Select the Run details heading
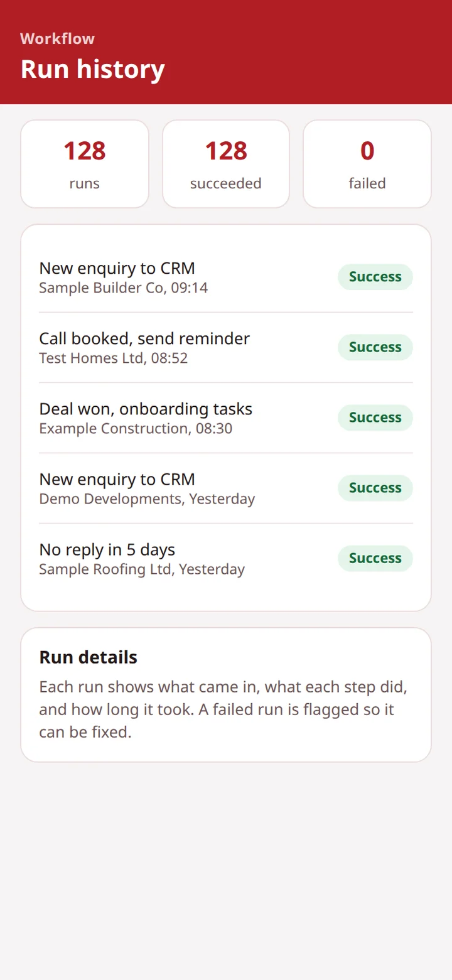452x980 pixels. pos(88,657)
